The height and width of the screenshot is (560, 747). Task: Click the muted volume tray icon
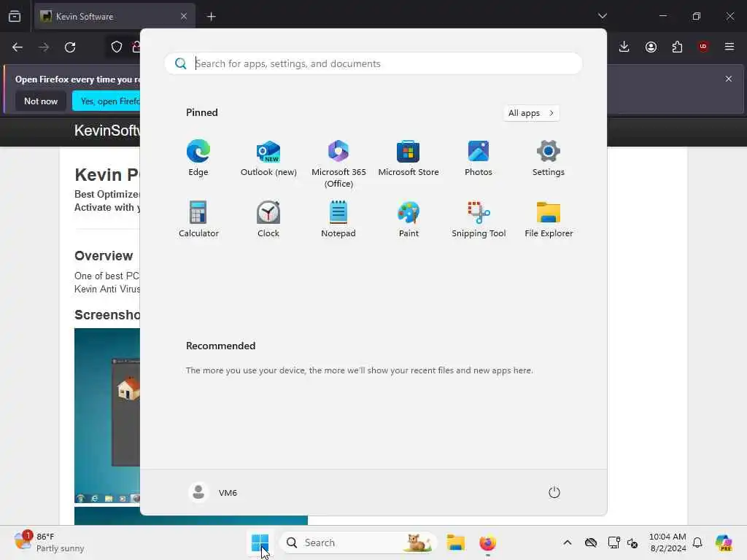click(x=632, y=542)
